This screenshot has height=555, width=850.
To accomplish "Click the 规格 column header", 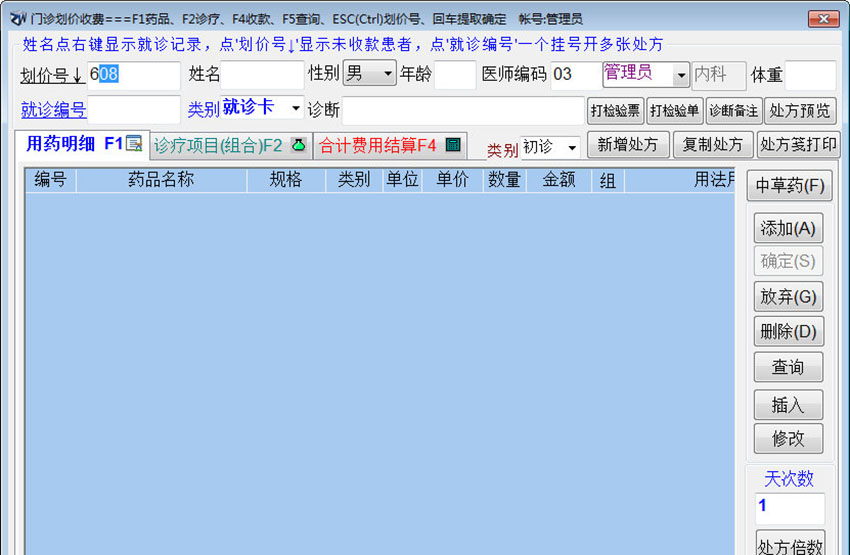I will (x=286, y=180).
